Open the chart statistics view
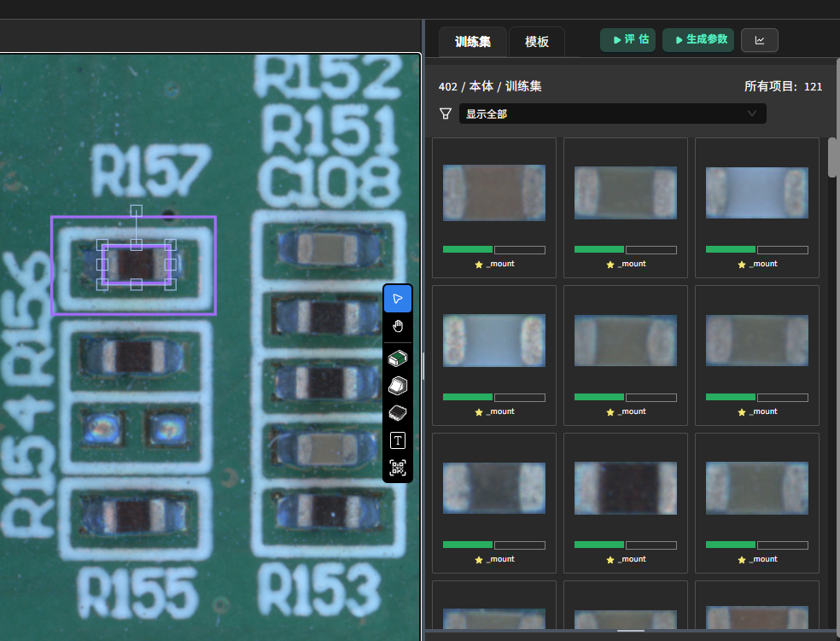Screen dimensions: 840x641 [759, 40]
